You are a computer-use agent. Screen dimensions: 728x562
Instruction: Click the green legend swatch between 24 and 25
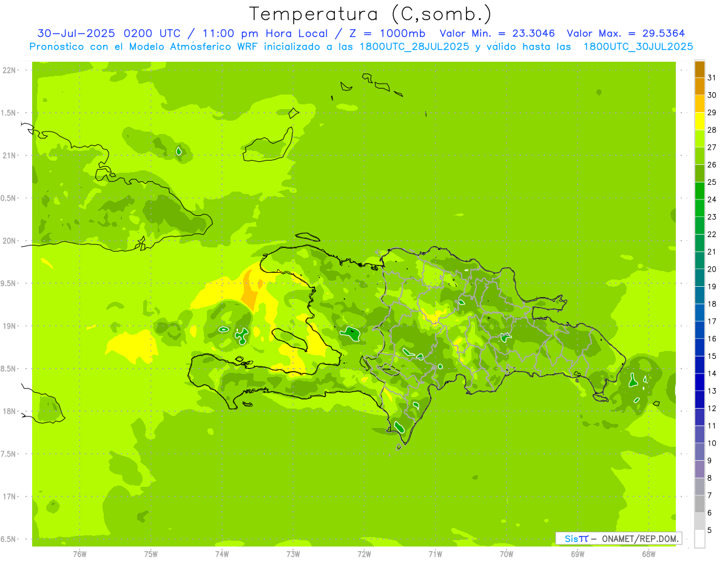coord(699,190)
